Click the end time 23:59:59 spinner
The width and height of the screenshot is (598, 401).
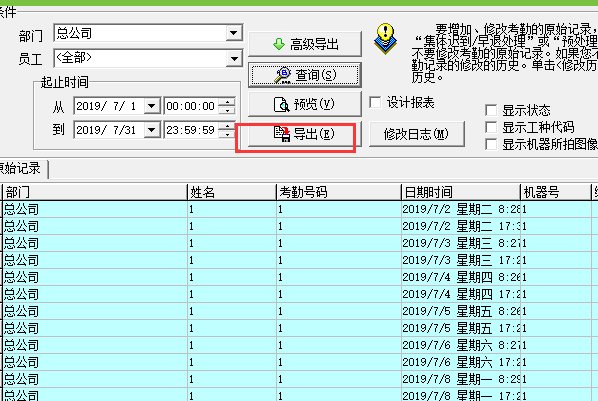point(228,130)
